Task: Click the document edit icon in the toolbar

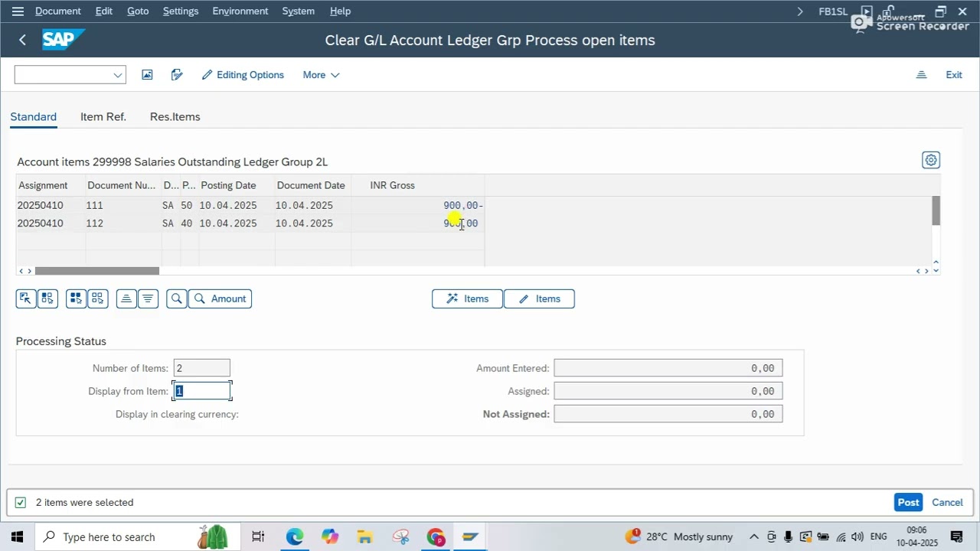Action: [x=177, y=75]
